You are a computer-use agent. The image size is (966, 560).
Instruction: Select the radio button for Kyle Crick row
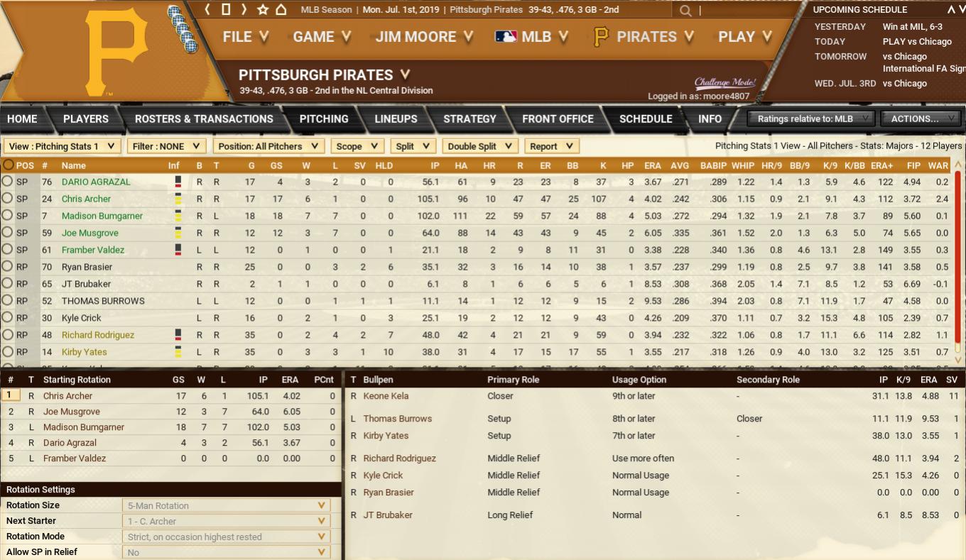pos(7,318)
